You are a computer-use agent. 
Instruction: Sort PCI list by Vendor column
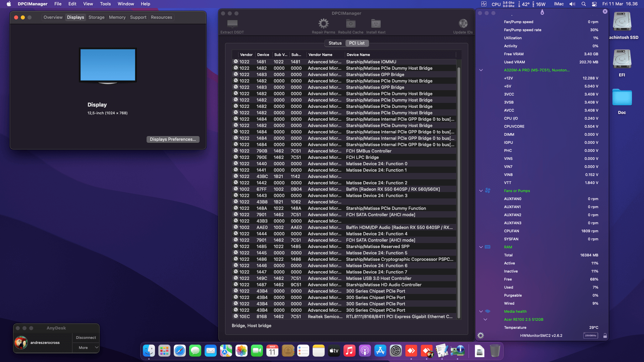[247, 55]
